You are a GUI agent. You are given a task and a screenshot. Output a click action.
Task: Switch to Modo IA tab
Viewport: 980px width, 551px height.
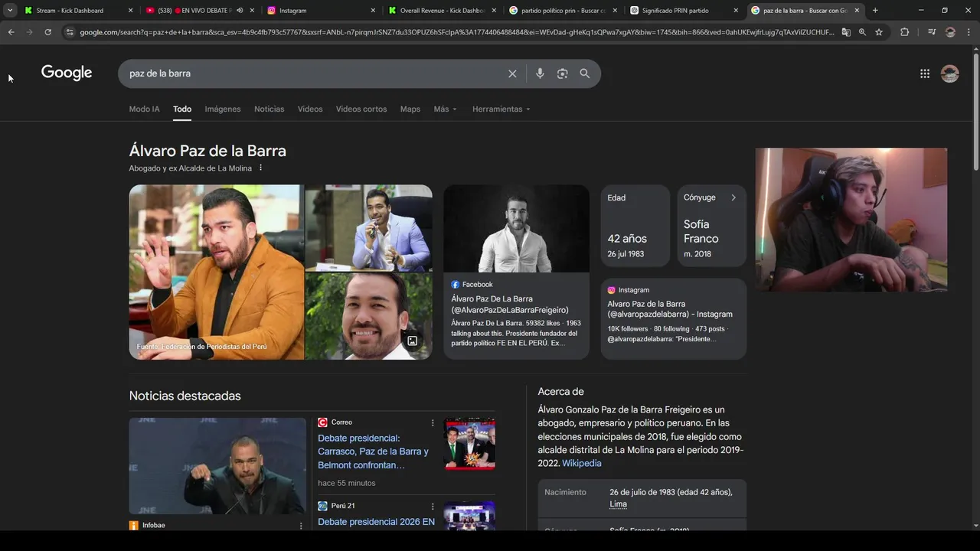point(144,109)
